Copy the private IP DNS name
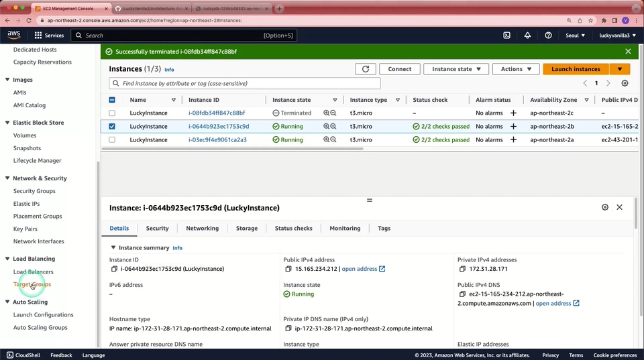The image size is (644, 360). tap(288, 328)
